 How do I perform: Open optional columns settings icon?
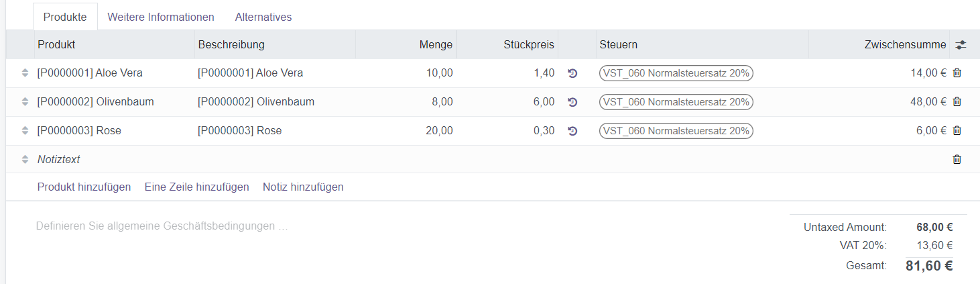point(961,45)
